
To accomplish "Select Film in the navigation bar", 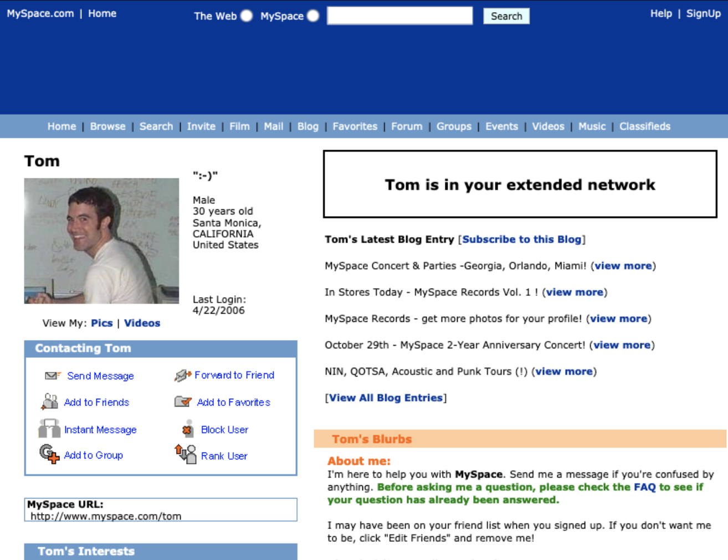I will click(x=239, y=126).
